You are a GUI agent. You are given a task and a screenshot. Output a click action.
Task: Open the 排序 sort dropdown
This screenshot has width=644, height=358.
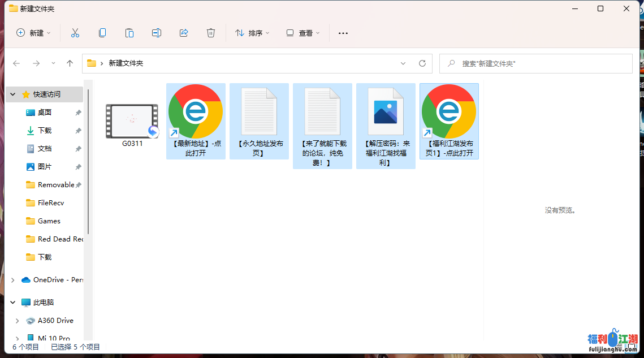252,33
